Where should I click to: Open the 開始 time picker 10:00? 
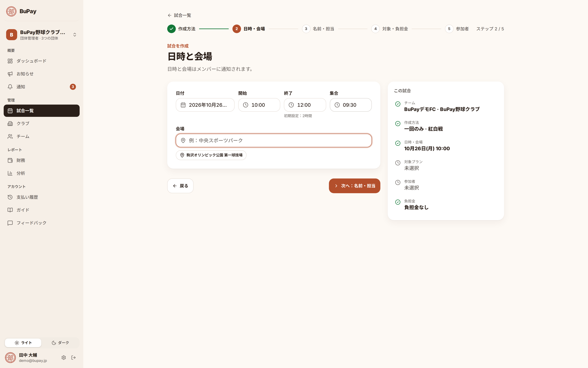[259, 105]
